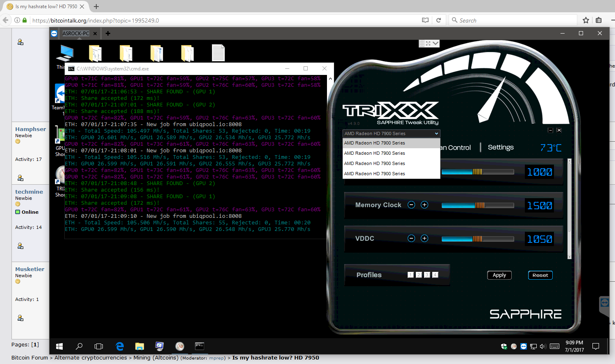615x364 pixels.
Task: Click the TeamViewer logo in session window
Action: click(54, 33)
